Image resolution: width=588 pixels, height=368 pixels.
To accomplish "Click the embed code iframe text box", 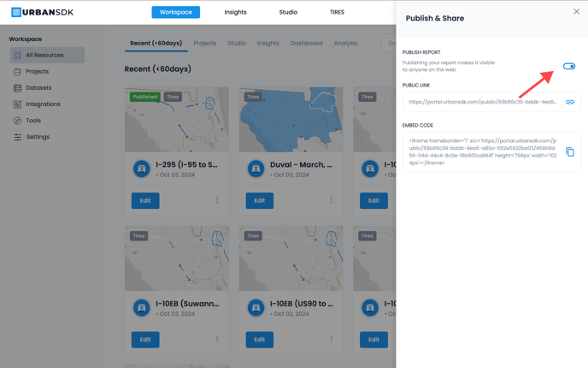I will point(491,152).
